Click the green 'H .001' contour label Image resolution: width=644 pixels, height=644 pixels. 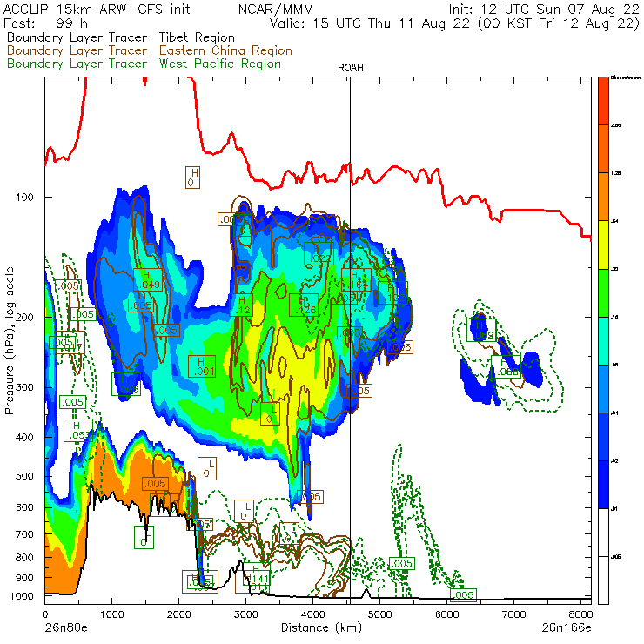click(202, 366)
